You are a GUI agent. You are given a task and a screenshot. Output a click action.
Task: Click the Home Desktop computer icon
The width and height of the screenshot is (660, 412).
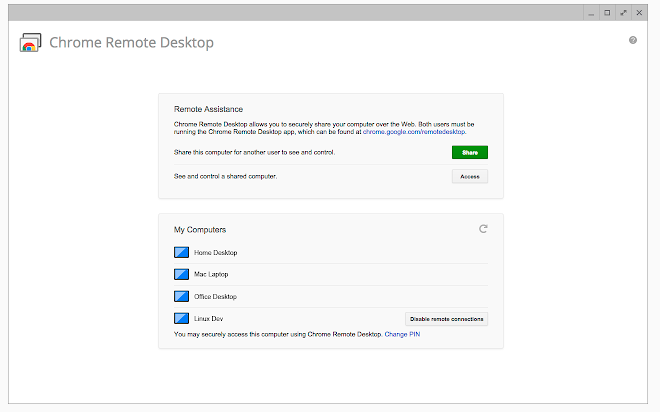coord(181,253)
